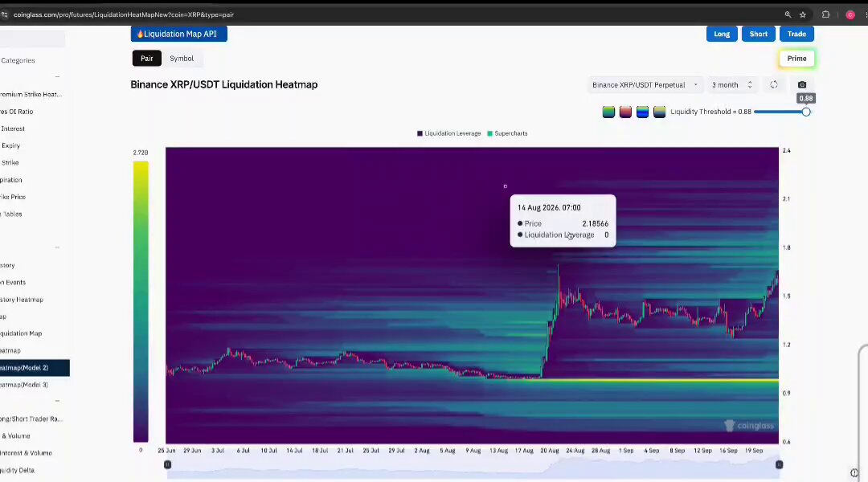The height and width of the screenshot is (482, 868).
Task: Click the browser address bar URL
Action: [x=124, y=15]
